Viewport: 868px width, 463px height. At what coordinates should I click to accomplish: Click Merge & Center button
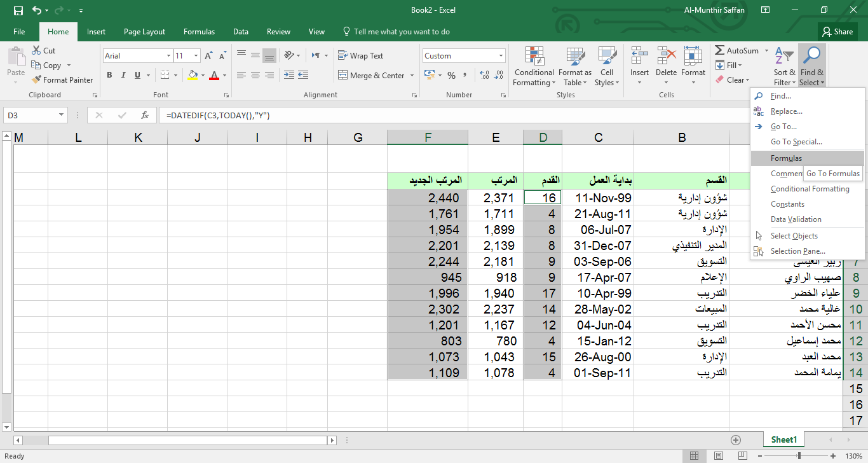click(x=371, y=75)
